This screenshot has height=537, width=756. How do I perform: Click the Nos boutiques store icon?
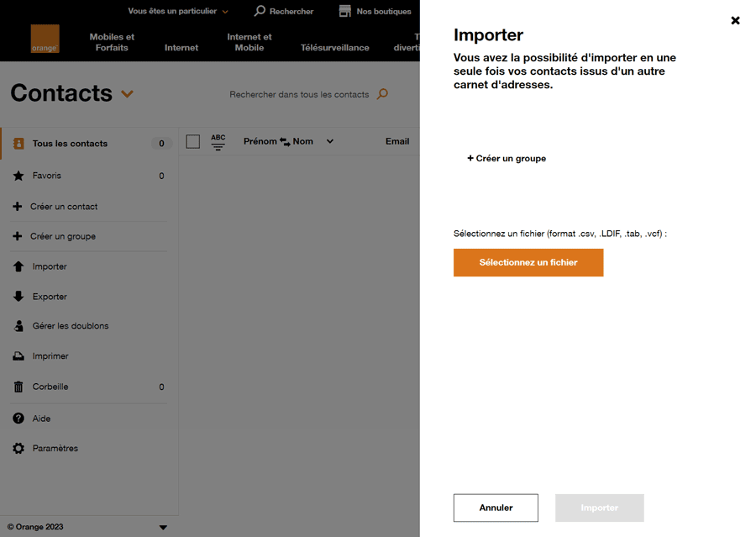point(345,11)
